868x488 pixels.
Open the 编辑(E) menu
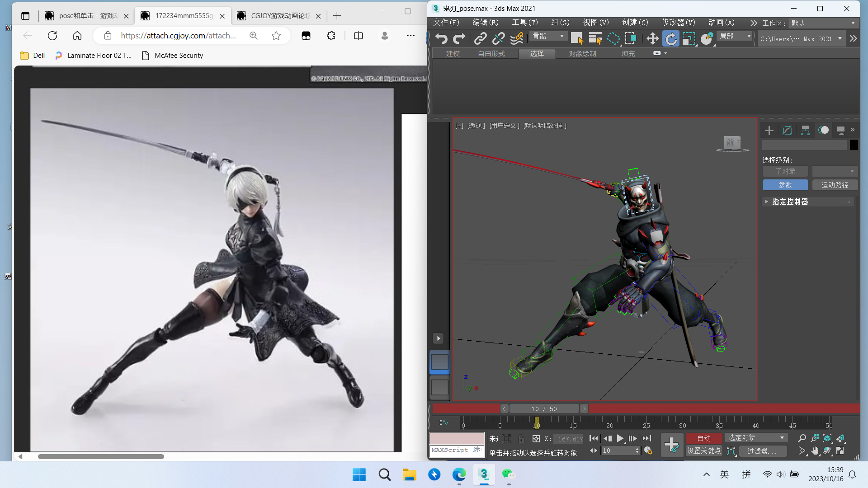point(485,23)
